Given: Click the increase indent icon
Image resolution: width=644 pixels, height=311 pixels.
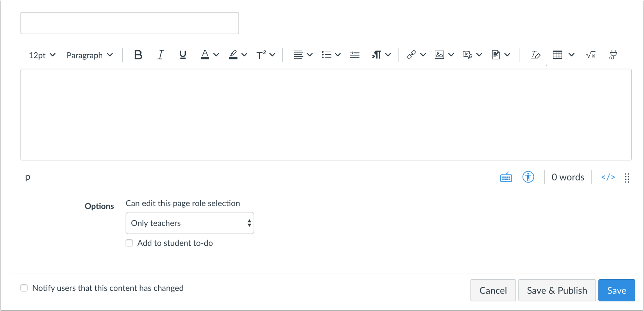Looking at the screenshot, I should (x=355, y=55).
